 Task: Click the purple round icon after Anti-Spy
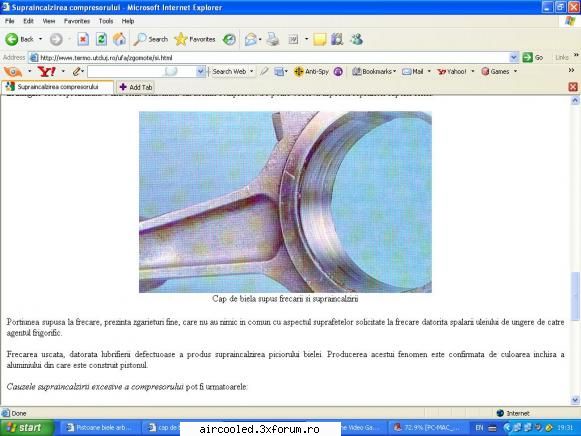pos(338,71)
